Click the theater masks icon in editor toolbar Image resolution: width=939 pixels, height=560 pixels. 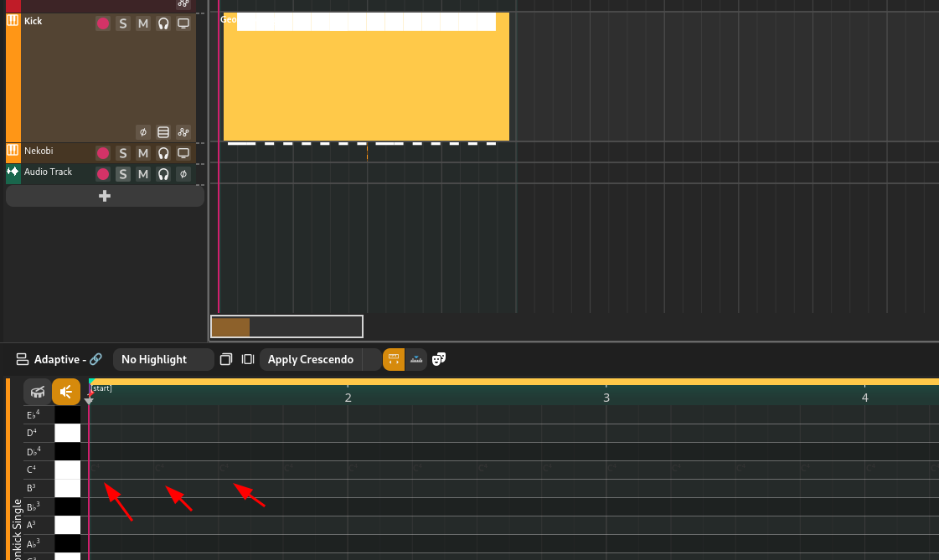pos(439,360)
